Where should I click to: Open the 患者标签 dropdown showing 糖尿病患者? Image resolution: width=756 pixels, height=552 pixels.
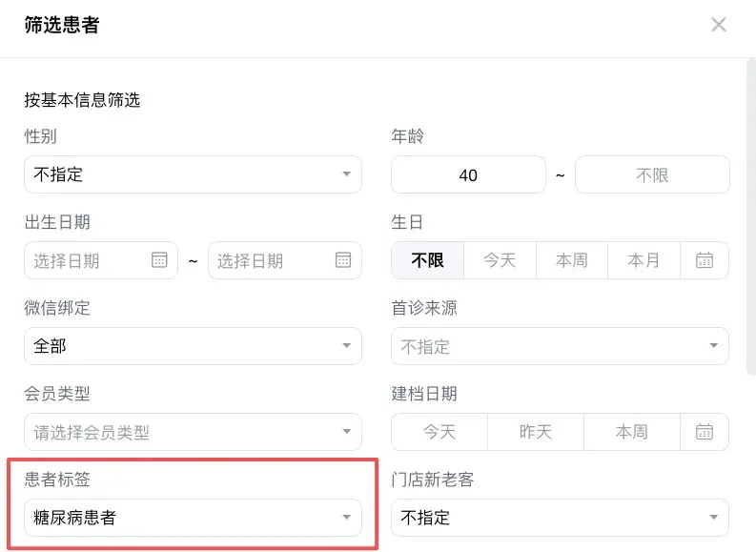[x=193, y=518]
